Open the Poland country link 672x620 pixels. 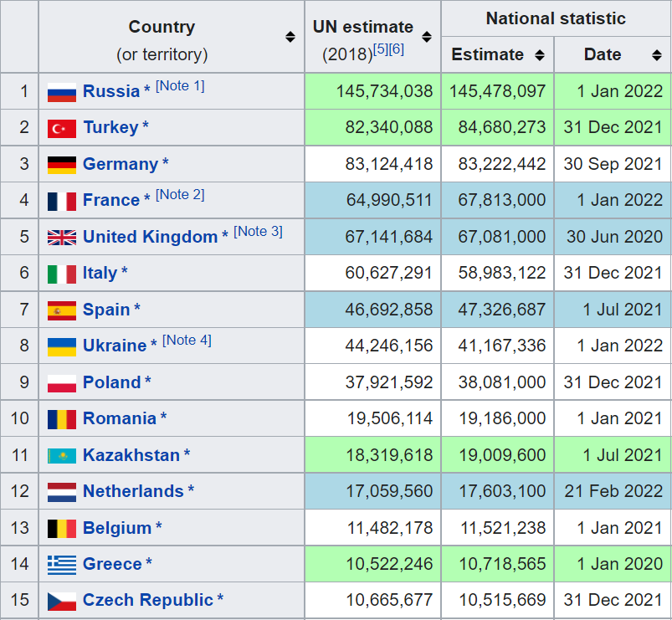111,382
